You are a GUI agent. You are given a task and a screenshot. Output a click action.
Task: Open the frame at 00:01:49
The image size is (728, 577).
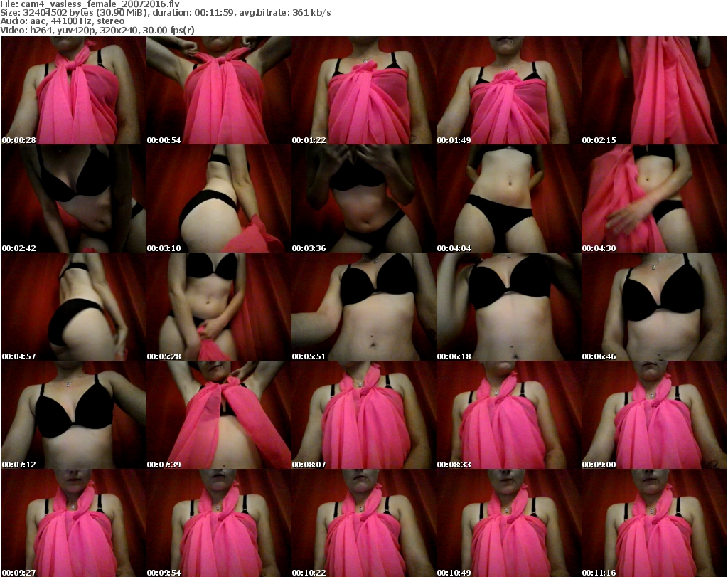coord(509,90)
